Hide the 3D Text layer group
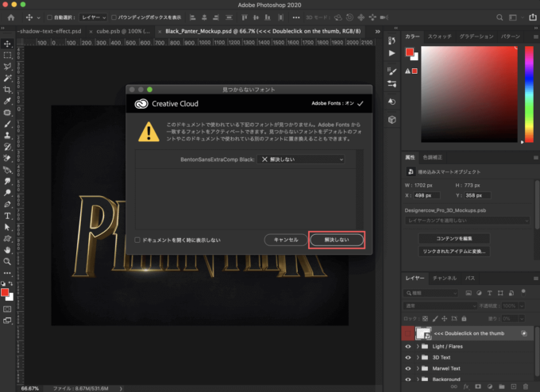This screenshot has width=540, height=392. point(408,358)
